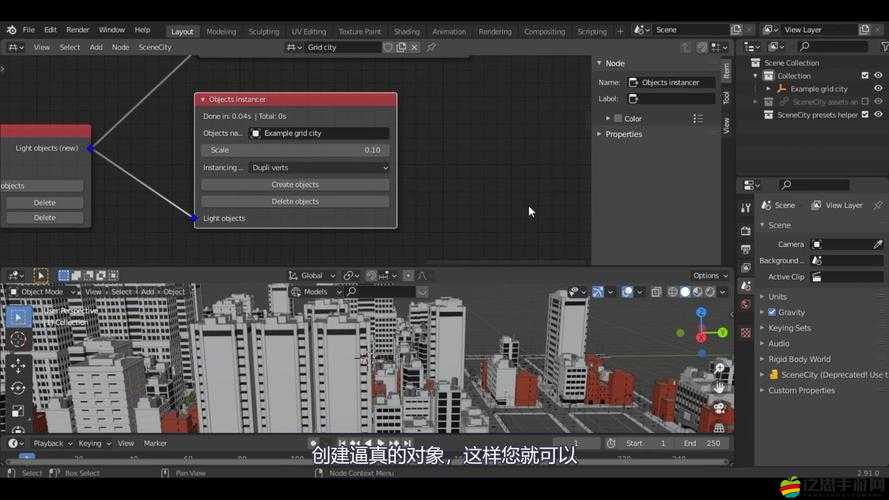Toggle camera view icon in viewport
The image size is (889, 500).
point(719,408)
